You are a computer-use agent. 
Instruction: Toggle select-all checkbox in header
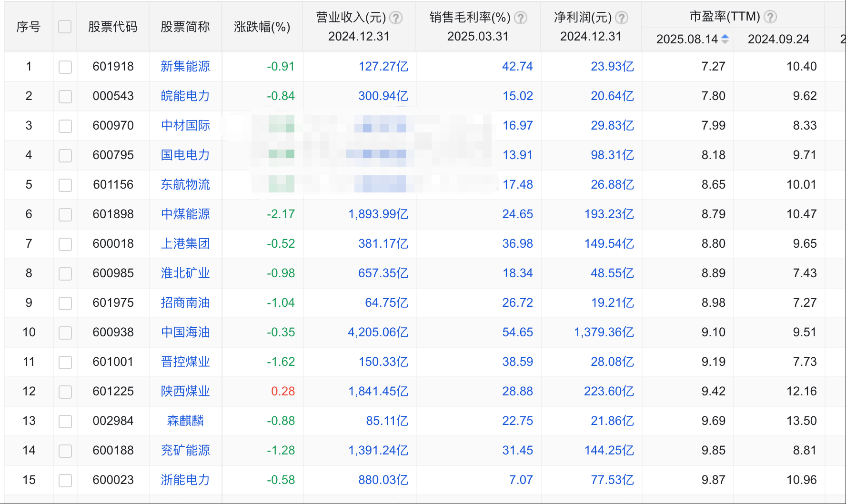coord(65,27)
